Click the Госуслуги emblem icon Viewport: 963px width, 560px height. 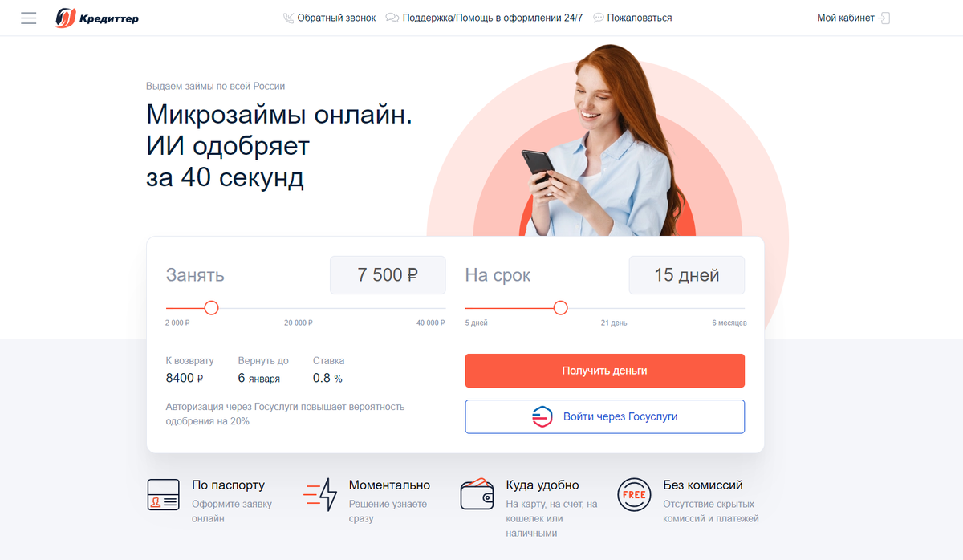[x=542, y=416]
